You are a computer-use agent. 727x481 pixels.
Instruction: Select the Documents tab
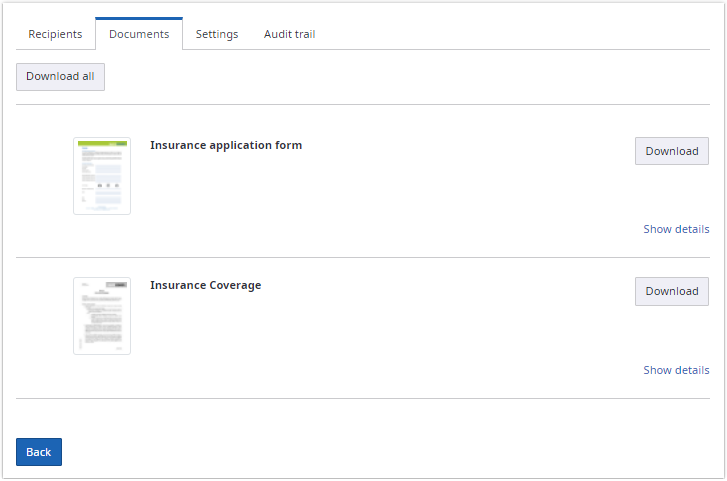point(139,34)
